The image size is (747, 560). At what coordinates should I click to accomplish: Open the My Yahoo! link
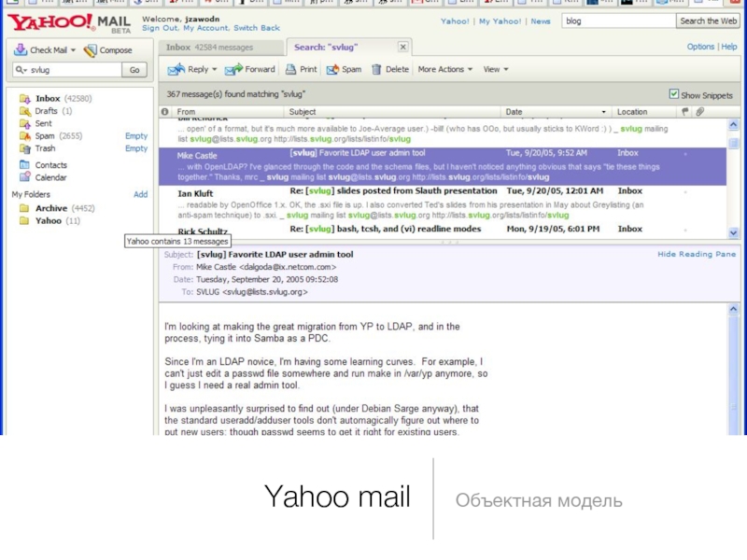pos(500,21)
